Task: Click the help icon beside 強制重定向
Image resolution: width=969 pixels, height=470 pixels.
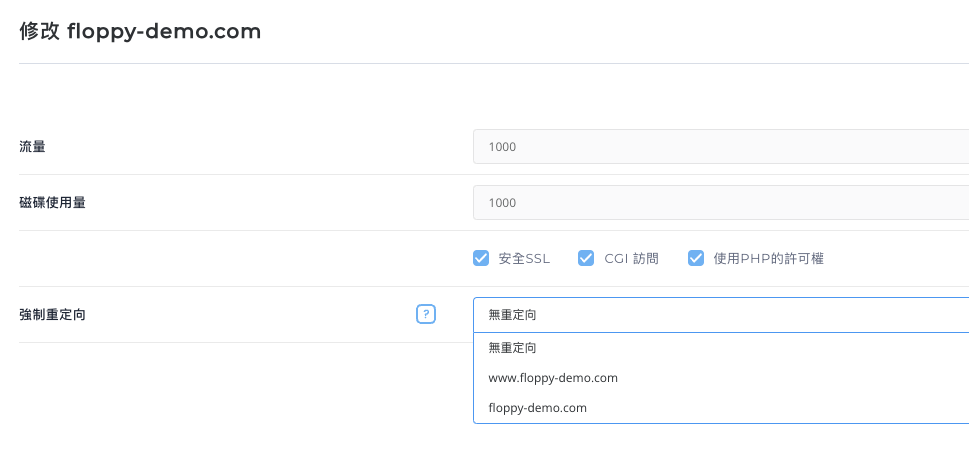Action: [x=426, y=314]
